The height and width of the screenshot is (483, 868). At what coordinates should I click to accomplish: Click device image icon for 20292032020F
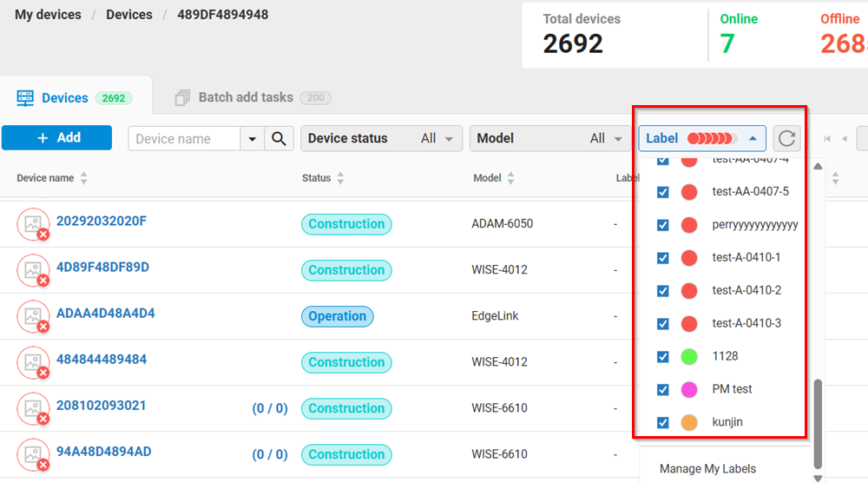(x=33, y=224)
